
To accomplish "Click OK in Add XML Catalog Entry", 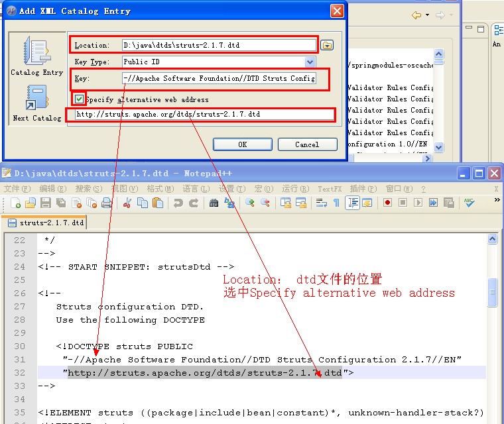I will pos(242,144).
